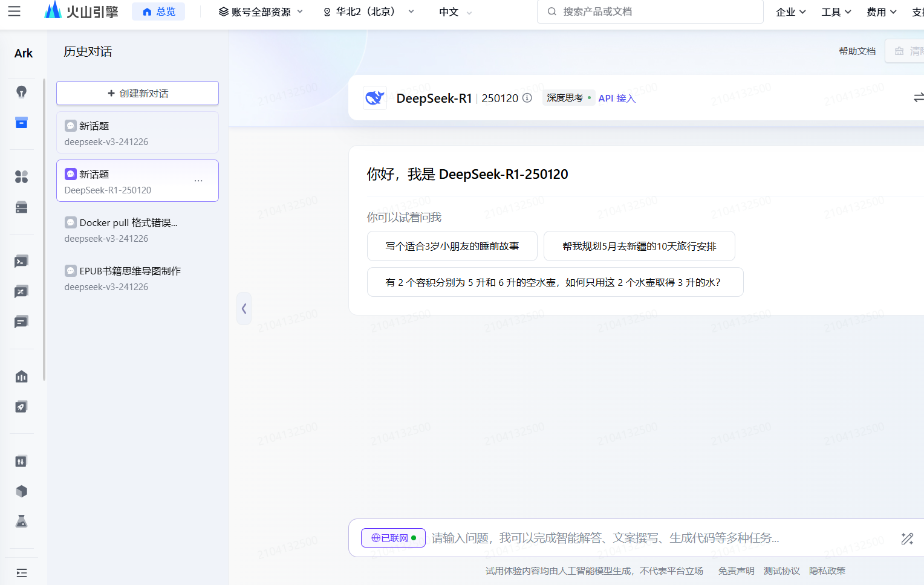Open the chat with cross sidebar icon
Image resolution: width=924 pixels, height=585 pixels.
(x=22, y=292)
